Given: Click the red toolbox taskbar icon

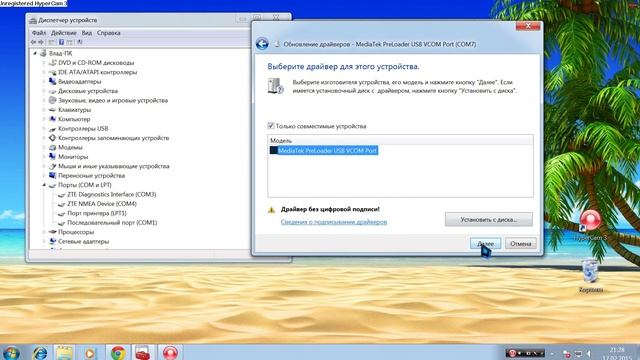Looking at the screenshot, I should [143, 353].
